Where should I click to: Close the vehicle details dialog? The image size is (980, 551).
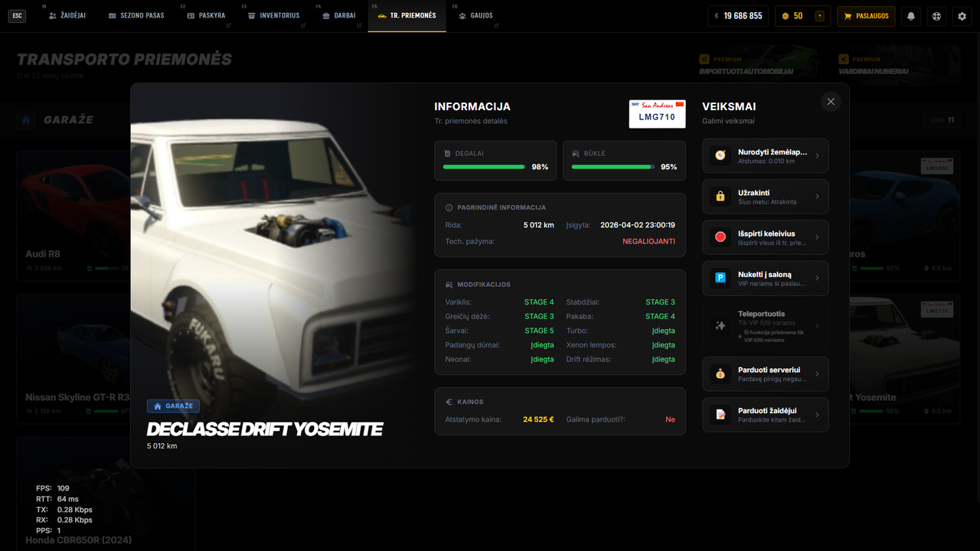[x=831, y=101]
